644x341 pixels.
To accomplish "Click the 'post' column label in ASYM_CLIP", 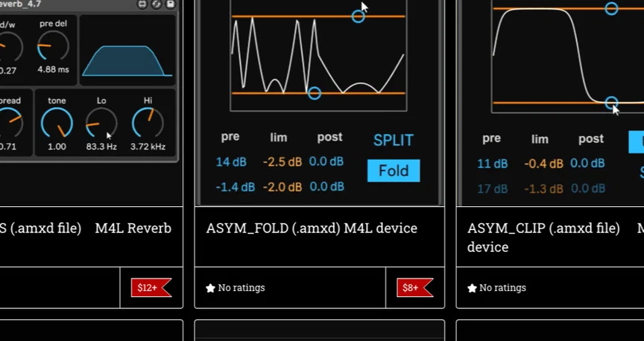I will (x=591, y=139).
